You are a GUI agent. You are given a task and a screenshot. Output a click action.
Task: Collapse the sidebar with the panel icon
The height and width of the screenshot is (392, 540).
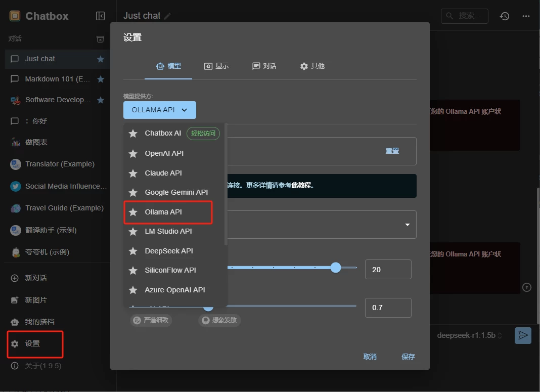[100, 16]
